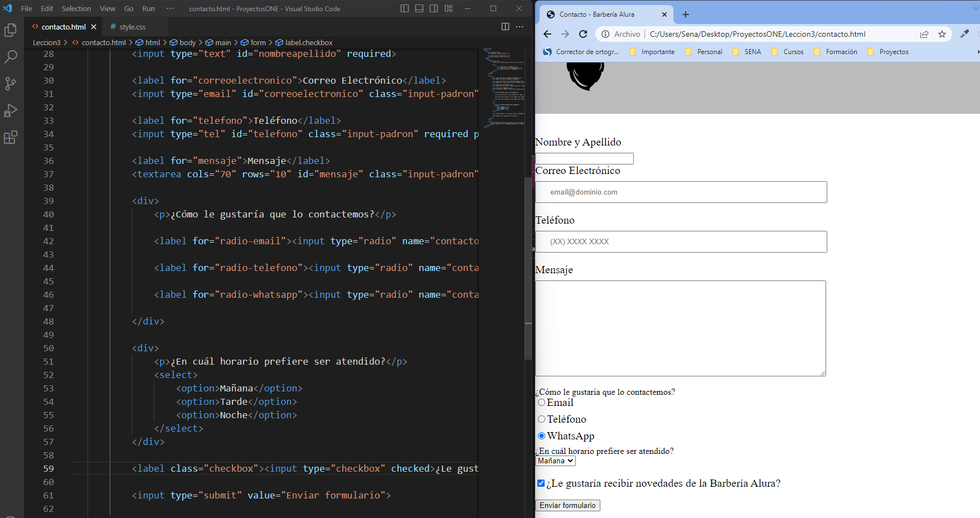Open the Go menu
The width and height of the screenshot is (980, 518).
(129, 8)
